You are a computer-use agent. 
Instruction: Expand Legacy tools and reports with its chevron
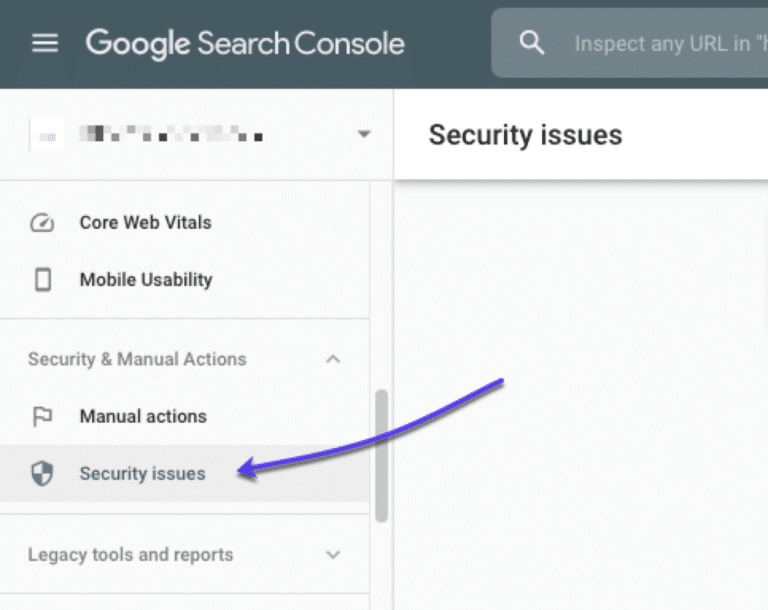tap(334, 555)
